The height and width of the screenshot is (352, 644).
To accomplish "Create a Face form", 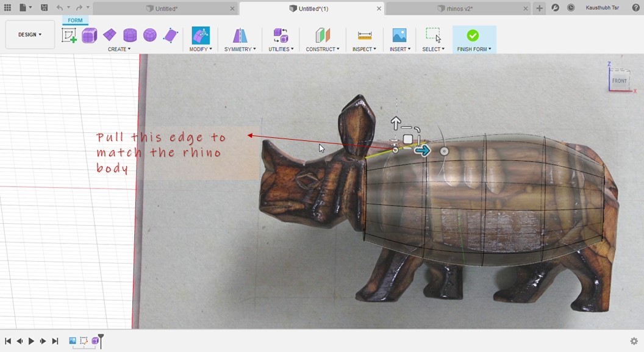I will pyautogui.click(x=170, y=35).
